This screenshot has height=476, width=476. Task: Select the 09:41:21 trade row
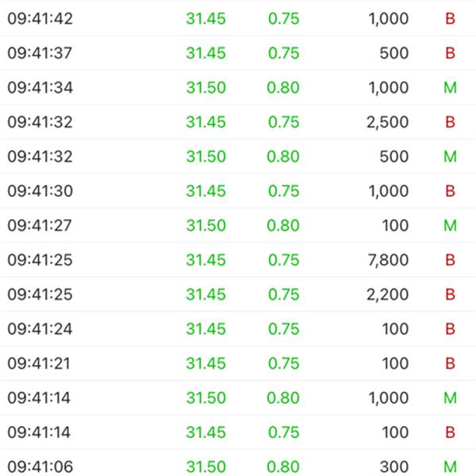coord(238,363)
